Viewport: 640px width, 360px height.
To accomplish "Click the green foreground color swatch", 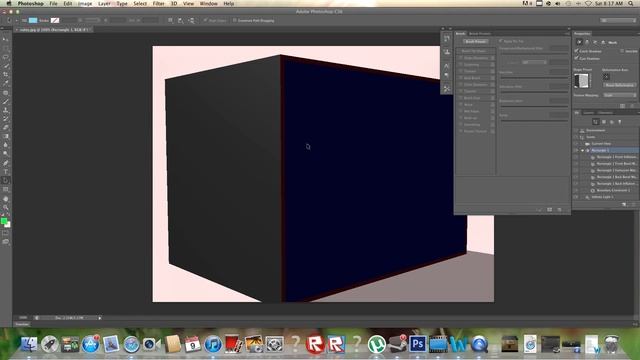I will click(4, 221).
